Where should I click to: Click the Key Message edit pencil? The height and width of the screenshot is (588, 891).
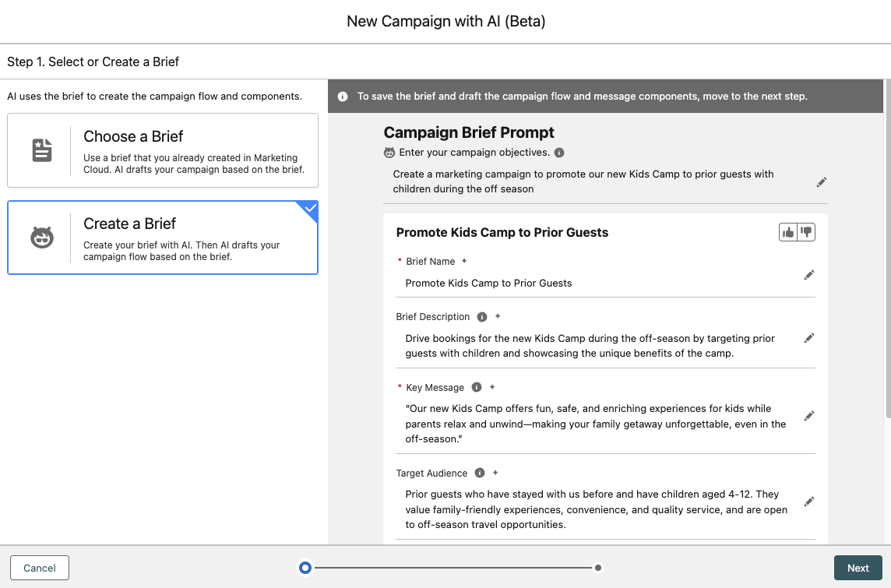pos(809,416)
